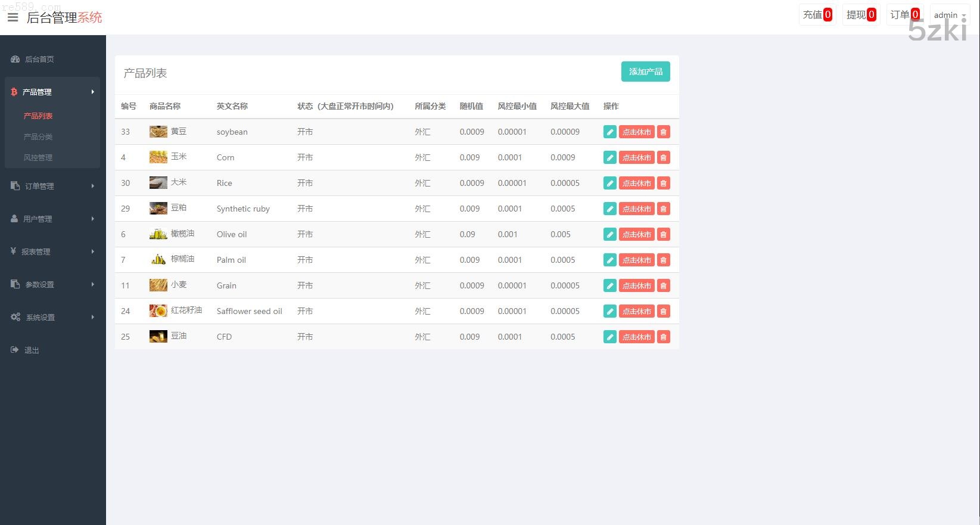Click the hamburger menu icon in header

pyautogui.click(x=13, y=17)
